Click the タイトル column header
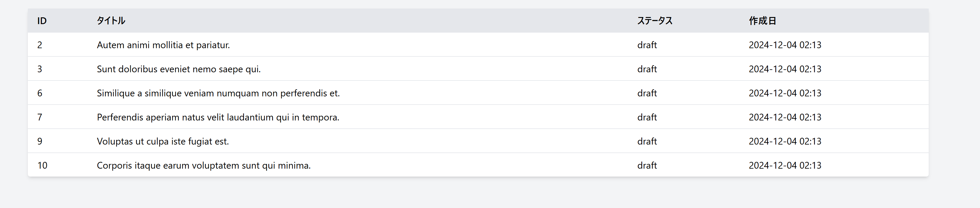 point(111,21)
